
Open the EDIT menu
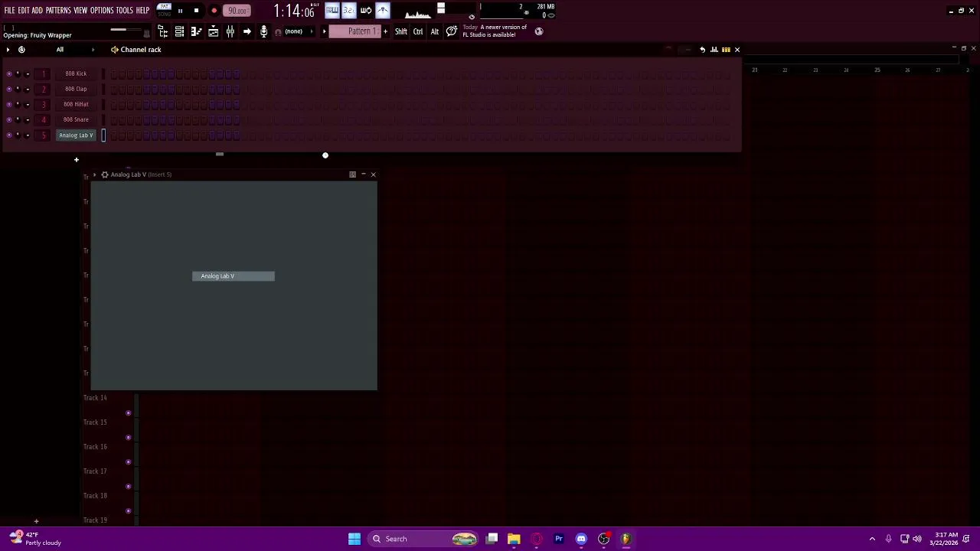click(x=24, y=11)
